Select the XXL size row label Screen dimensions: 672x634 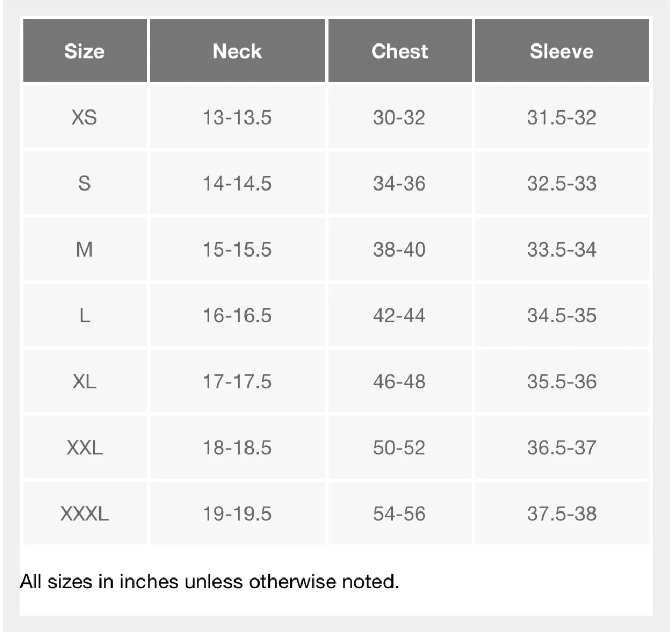pyautogui.click(x=84, y=448)
